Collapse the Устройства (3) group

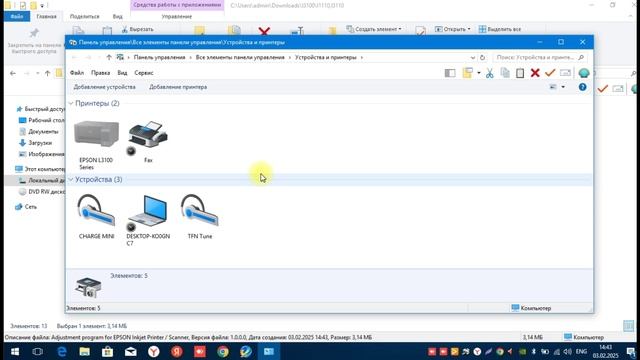[x=71, y=180]
